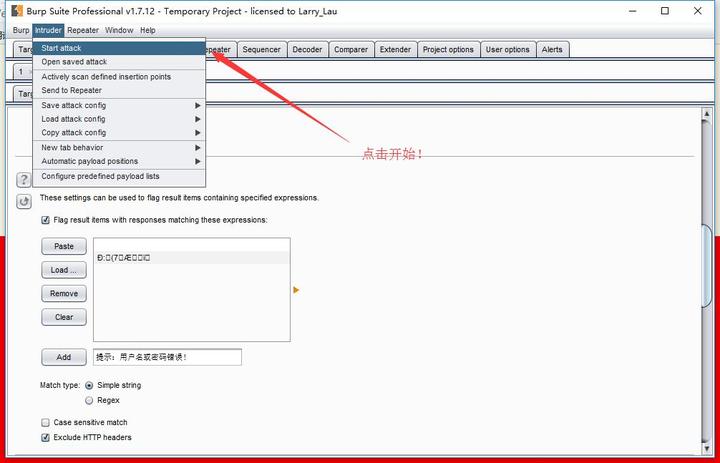The image size is (720, 463).
Task: Switch to the Extender tab
Action: point(395,50)
